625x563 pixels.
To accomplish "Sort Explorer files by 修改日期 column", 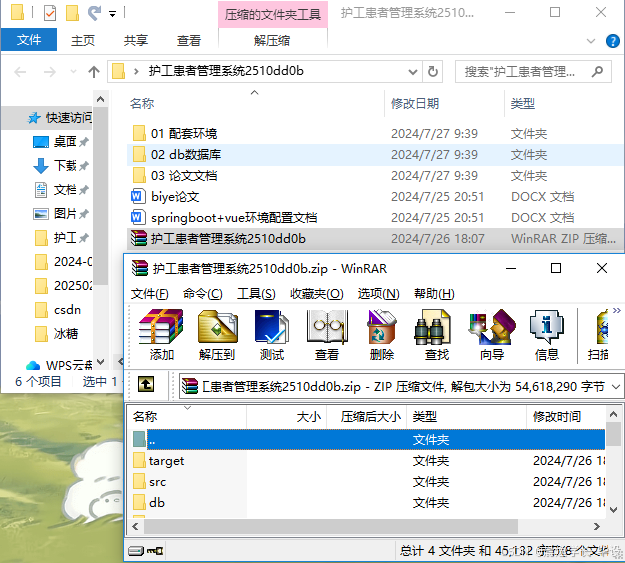I will pos(415,104).
